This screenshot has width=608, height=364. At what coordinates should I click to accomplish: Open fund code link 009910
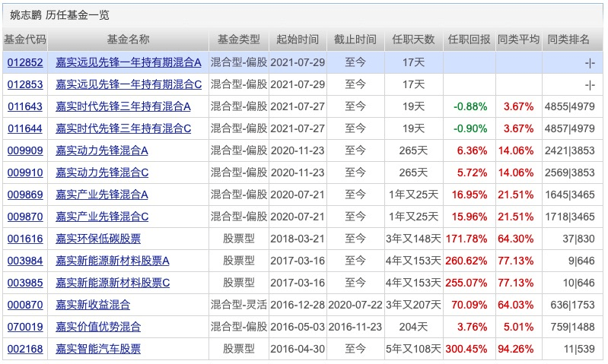pyautogui.click(x=25, y=173)
